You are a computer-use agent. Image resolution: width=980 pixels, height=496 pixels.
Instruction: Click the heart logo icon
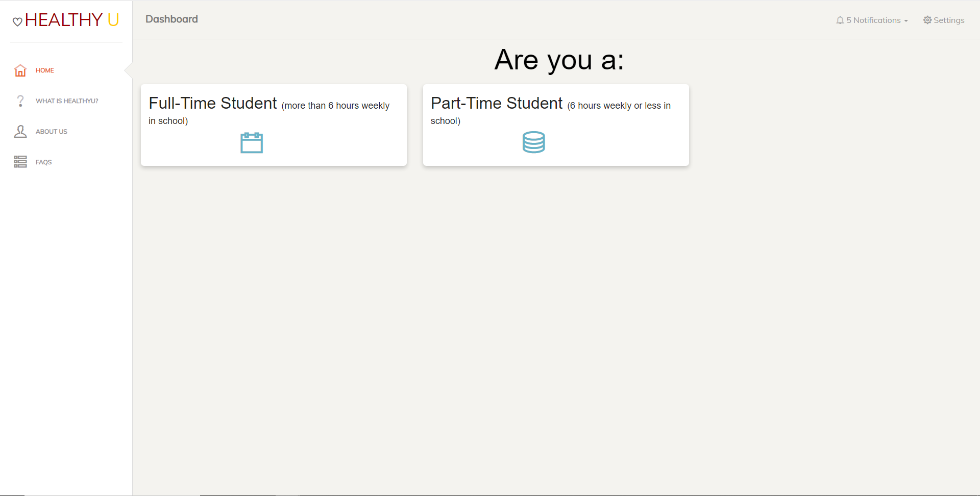pyautogui.click(x=17, y=21)
